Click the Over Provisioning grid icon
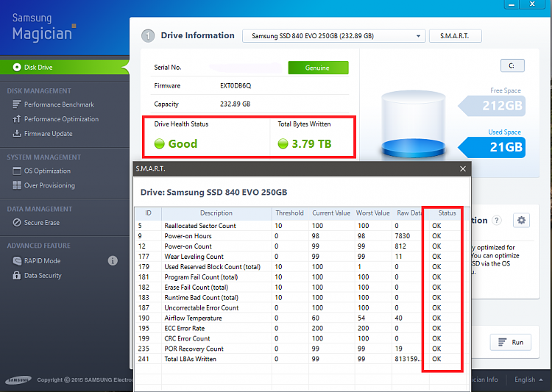Viewport: 552px width, 392px height. pos(16,185)
